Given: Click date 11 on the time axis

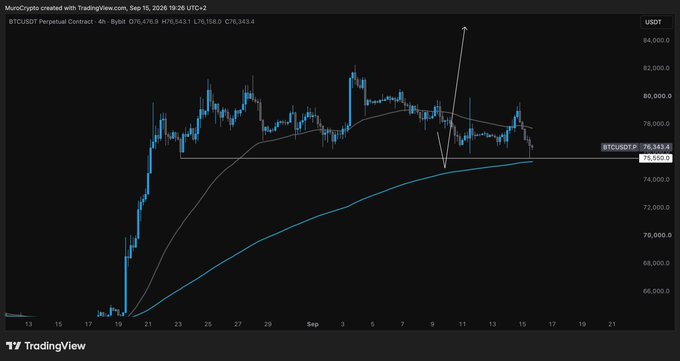Looking at the screenshot, I should [x=462, y=324].
